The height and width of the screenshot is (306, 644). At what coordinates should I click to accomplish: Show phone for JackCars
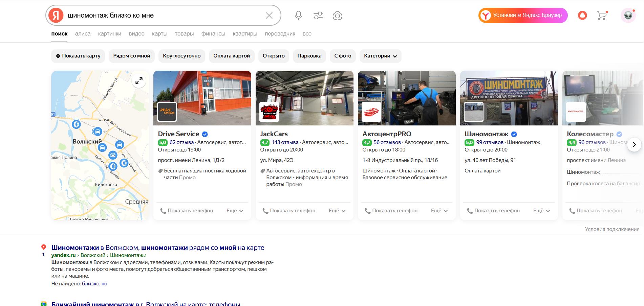[x=289, y=211]
